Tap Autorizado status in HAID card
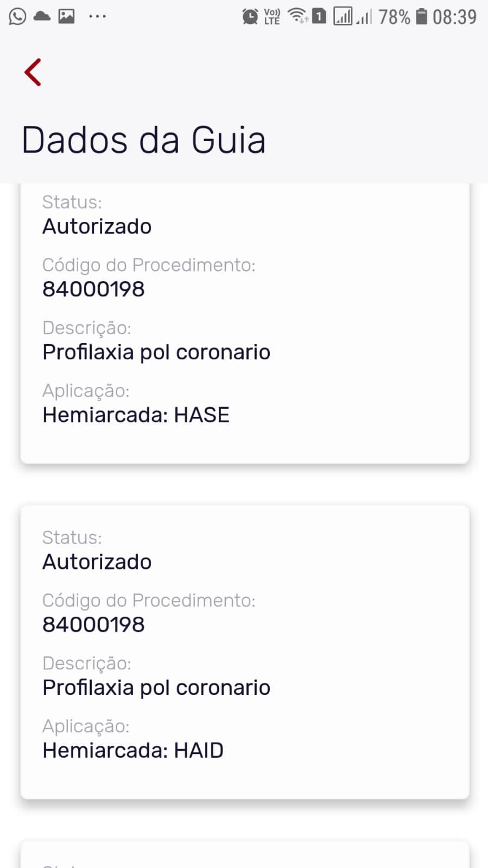Viewport: 488px width, 868px height. tap(97, 562)
